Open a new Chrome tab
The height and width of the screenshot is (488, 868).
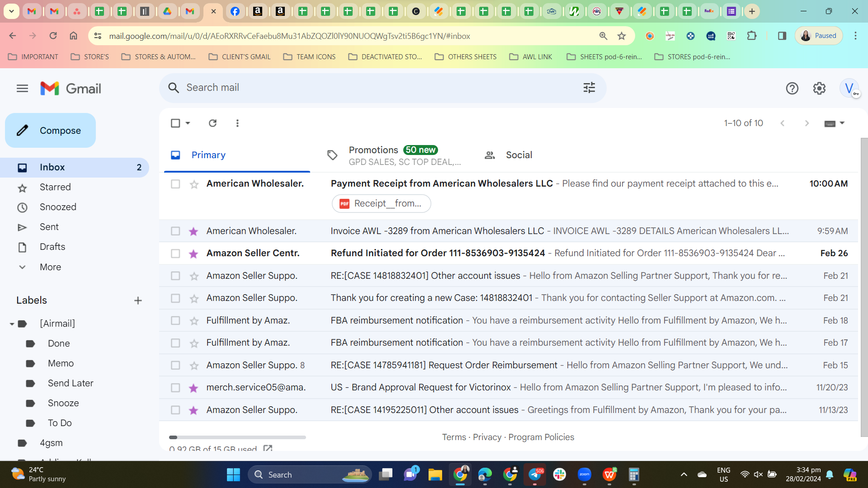[x=752, y=12]
